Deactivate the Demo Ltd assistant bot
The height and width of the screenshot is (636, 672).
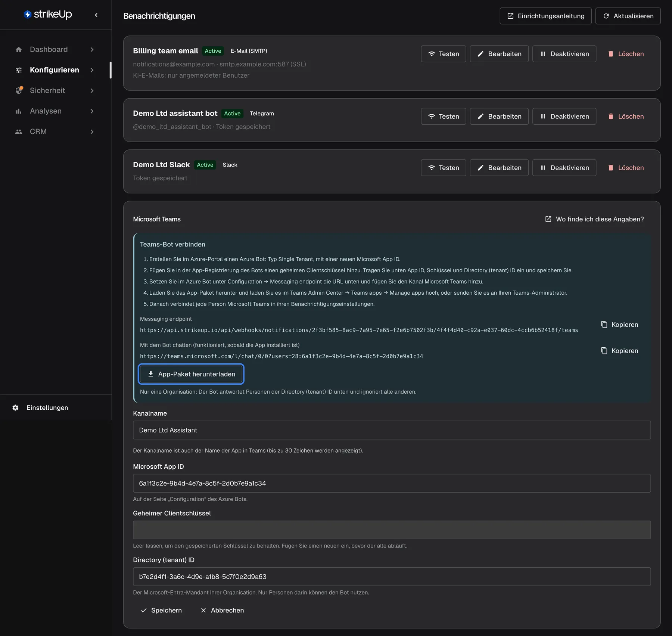point(564,117)
